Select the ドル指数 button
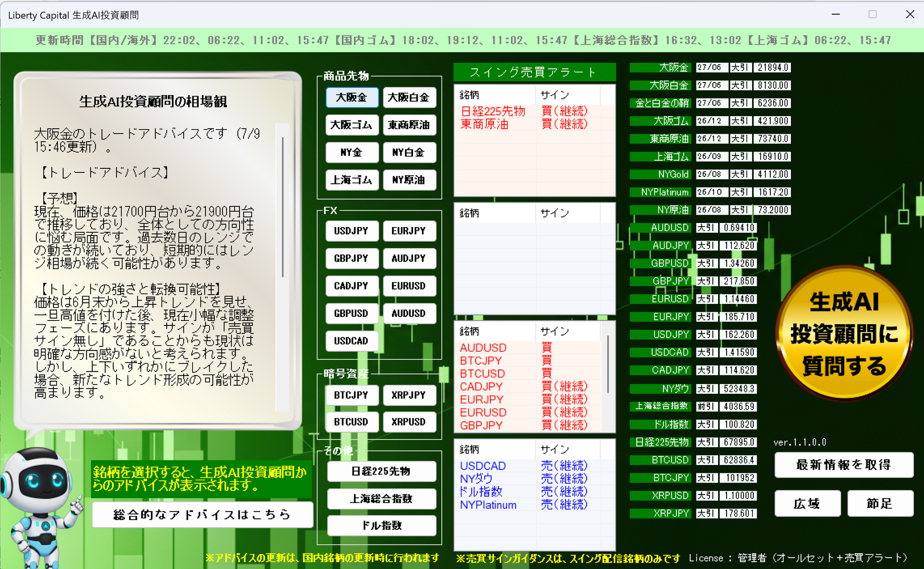Image resolution: width=924 pixels, height=569 pixels. pos(382,525)
